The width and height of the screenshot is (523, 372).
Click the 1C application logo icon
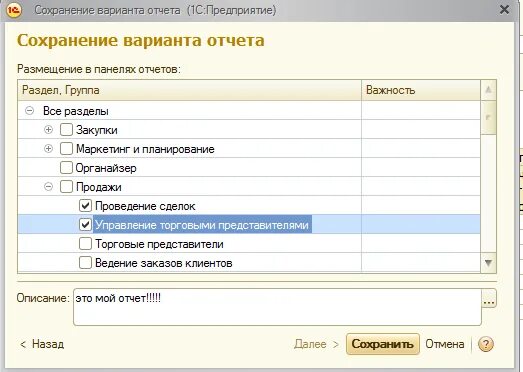[x=14, y=10]
